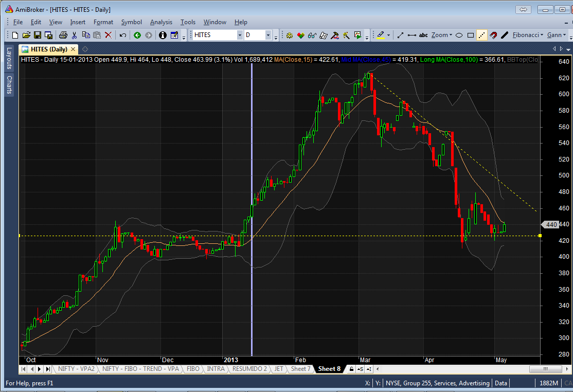The height and width of the screenshot is (392, 573).
Task: Select the trend line drawing tool
Action: [x=400, y=35]
